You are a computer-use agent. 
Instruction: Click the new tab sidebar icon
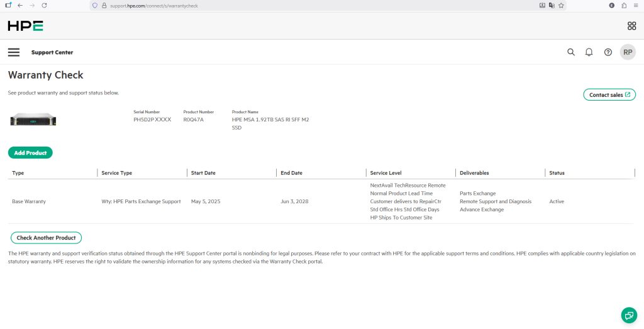click(8, 5)
